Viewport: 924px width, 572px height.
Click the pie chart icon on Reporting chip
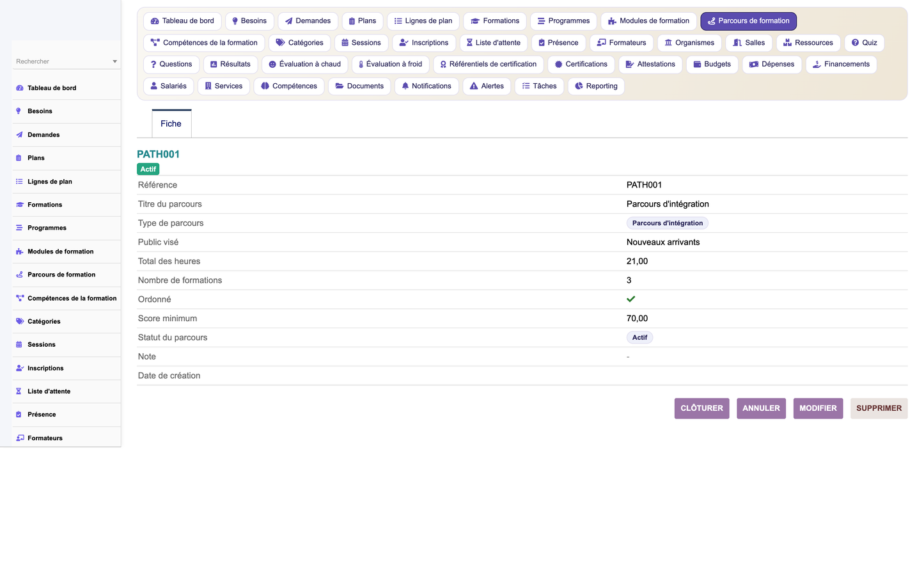(x=579, y=86)
